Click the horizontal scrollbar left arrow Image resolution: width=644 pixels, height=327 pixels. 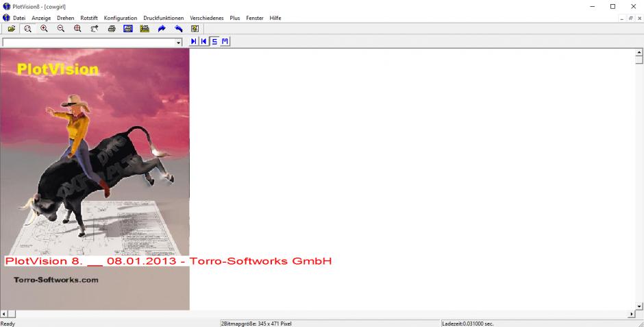4,314
